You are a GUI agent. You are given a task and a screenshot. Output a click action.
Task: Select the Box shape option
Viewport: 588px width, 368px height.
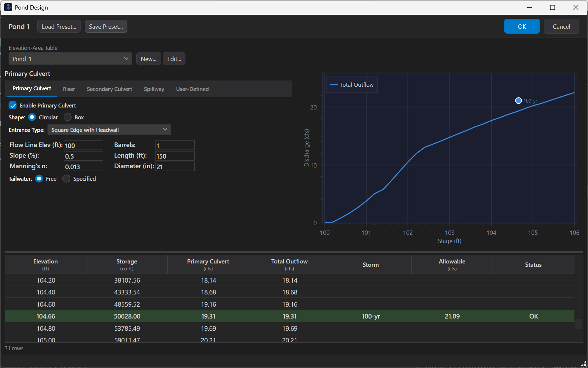[x=68, y=117]
